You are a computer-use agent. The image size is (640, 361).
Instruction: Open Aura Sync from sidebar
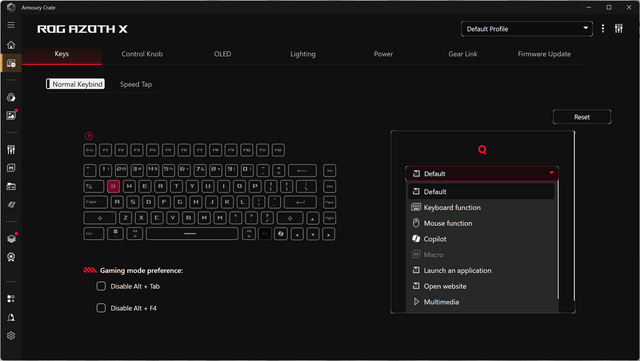click(11, 97)
